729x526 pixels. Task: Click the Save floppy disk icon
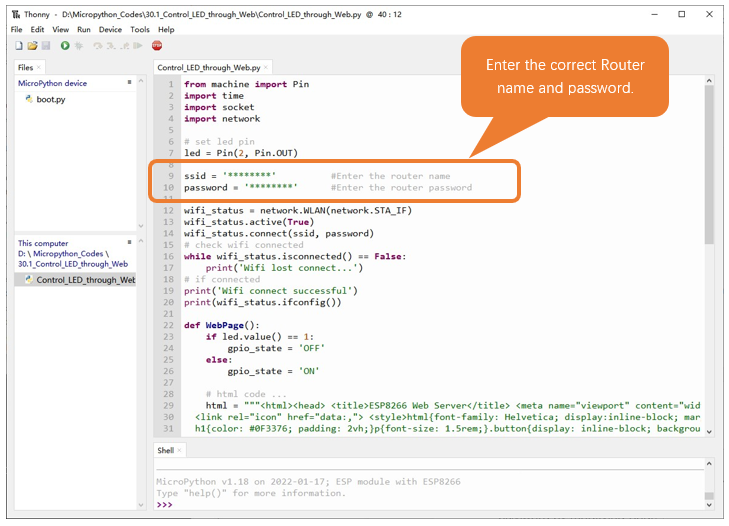click(46, 46)
